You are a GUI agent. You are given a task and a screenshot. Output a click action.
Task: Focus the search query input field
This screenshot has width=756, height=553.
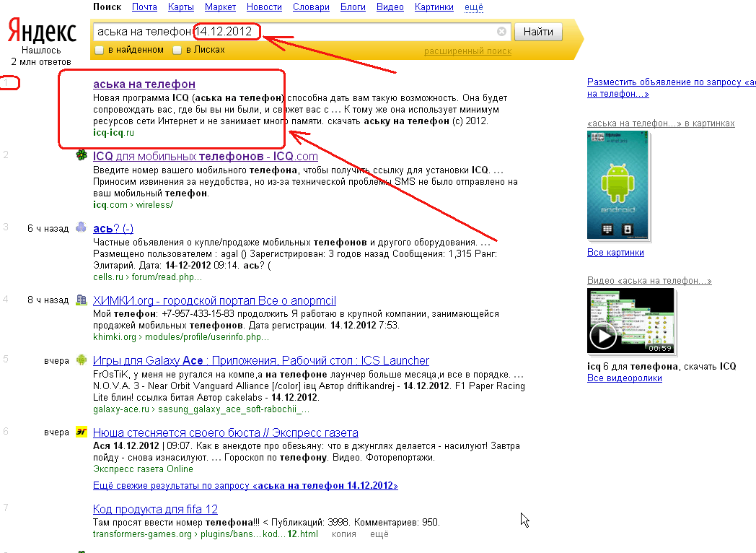point(302,31)
